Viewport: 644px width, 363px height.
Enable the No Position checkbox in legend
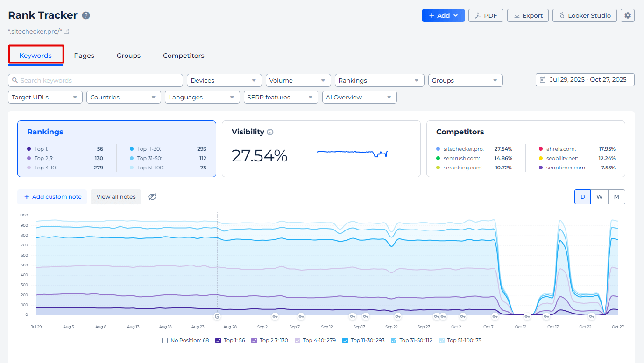point(165,341)
